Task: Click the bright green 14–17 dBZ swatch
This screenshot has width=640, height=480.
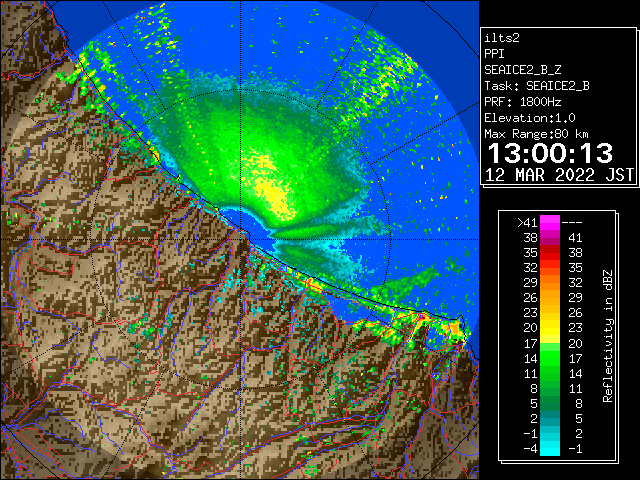Action: 550,358
